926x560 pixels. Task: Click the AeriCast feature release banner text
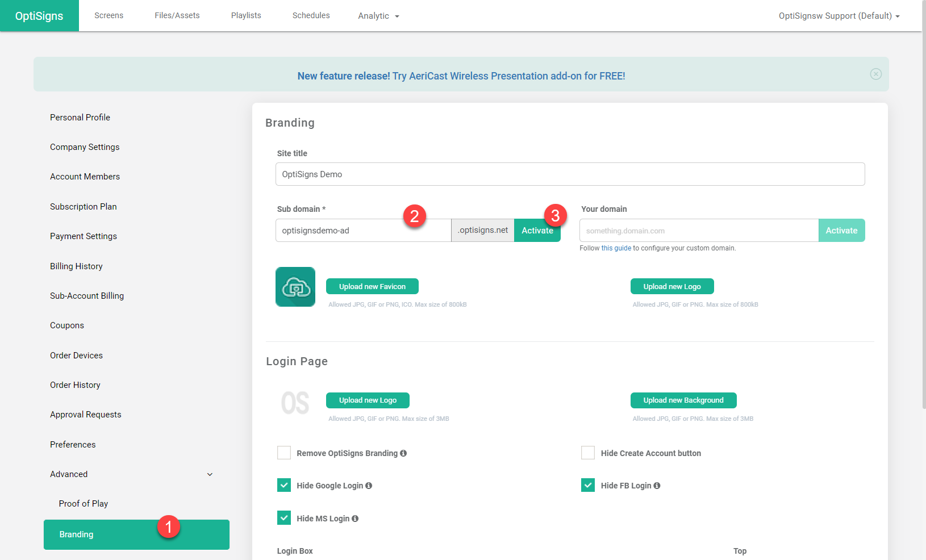click(461, 76)
